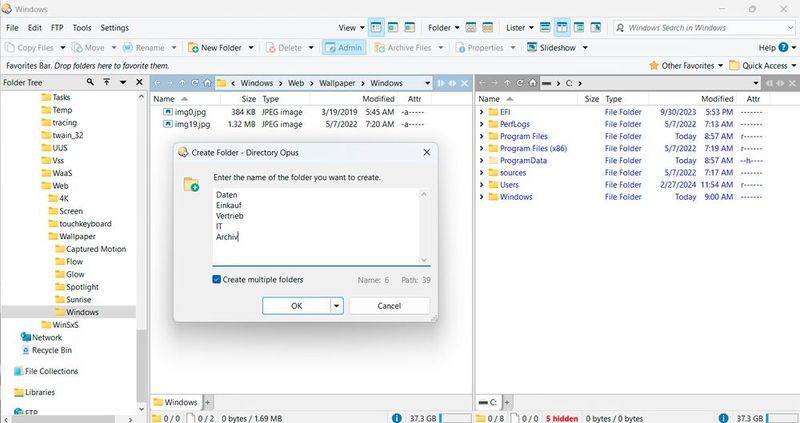Toggle the Create multiple folders checkbox

(216, 280)
